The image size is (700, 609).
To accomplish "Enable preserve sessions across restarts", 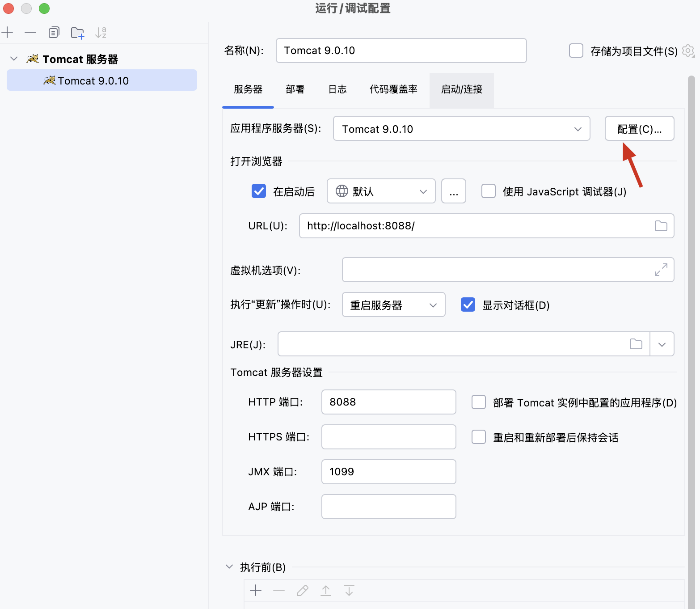I will click(479, 437).
